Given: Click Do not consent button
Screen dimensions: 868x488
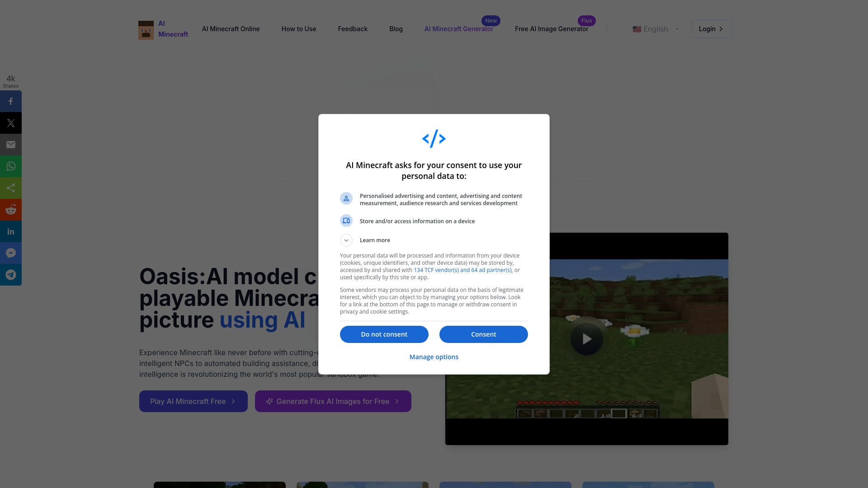Looking at the screenshot, I should click(x=384, y=334).
